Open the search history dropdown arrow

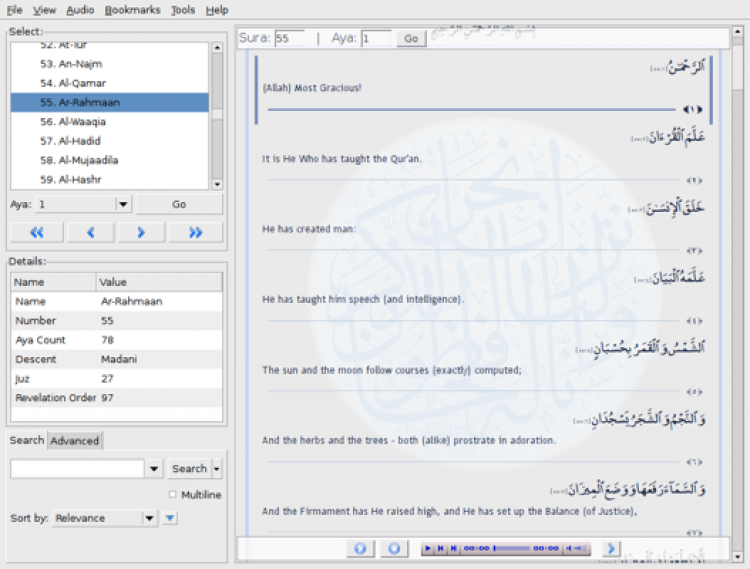point(154,468)
